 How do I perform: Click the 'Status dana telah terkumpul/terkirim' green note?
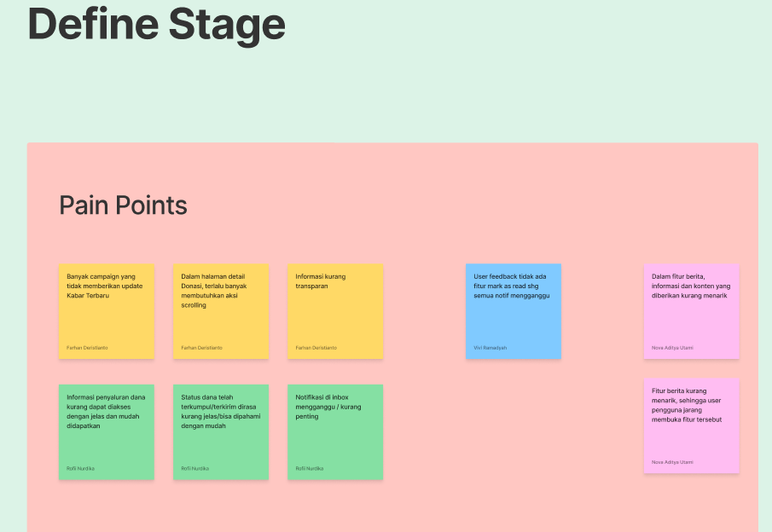click(221, 432)
